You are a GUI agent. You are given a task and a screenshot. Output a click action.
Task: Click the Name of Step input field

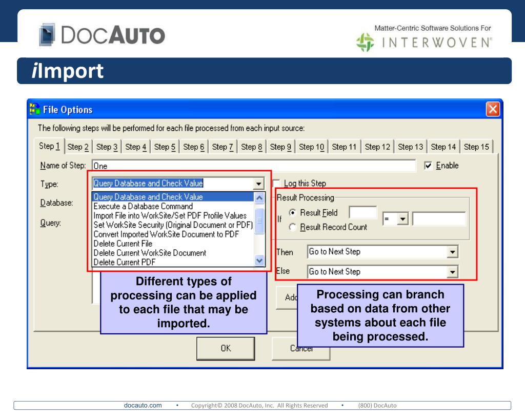(x=254, y=166)
